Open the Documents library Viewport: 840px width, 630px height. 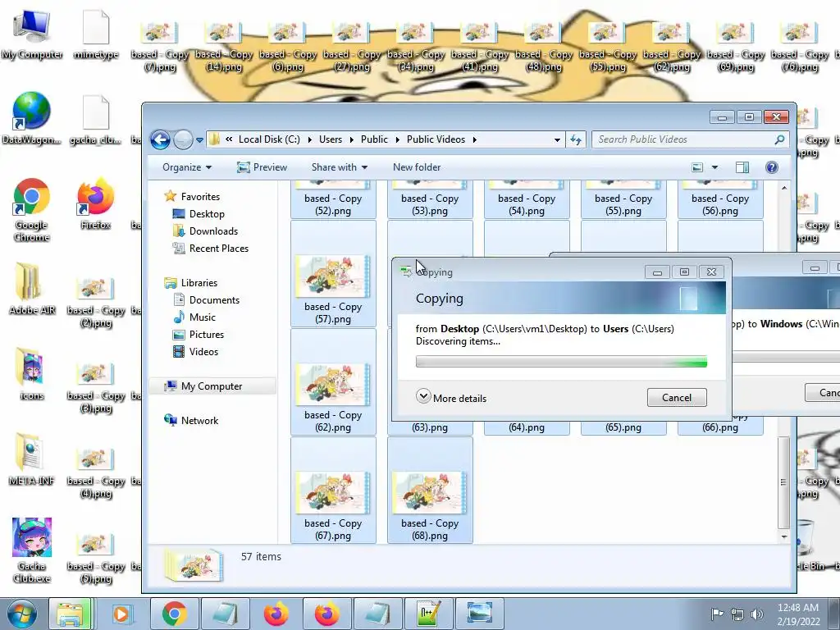(214, 300)
